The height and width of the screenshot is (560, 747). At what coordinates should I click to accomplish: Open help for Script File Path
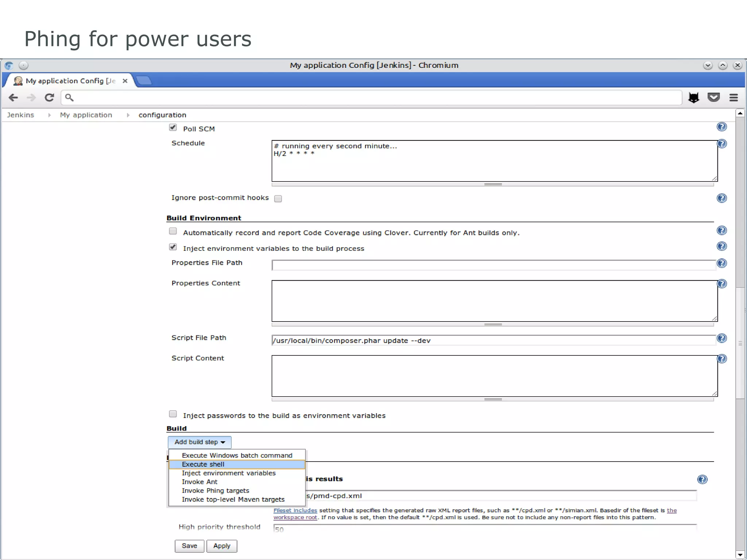pos(722,338)
